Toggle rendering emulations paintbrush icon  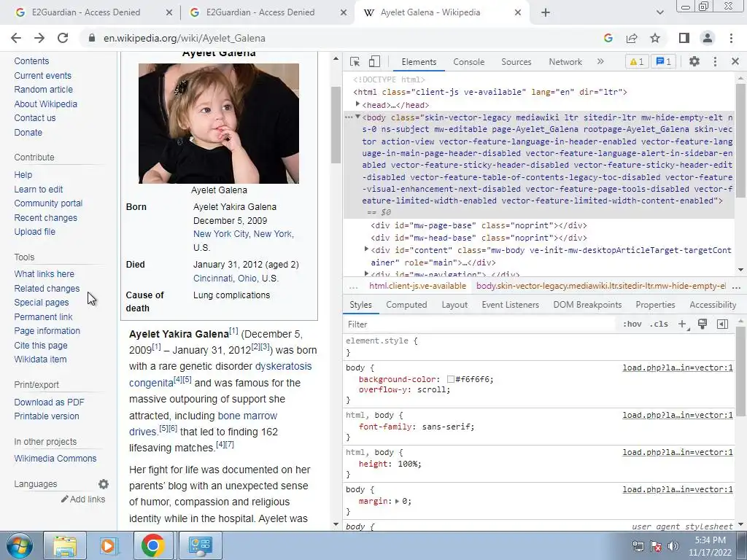click(x=703, y=324)
